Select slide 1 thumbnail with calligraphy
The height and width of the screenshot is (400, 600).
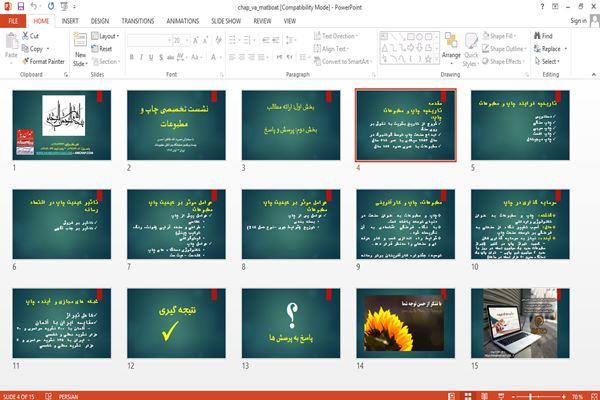[62, 125]
